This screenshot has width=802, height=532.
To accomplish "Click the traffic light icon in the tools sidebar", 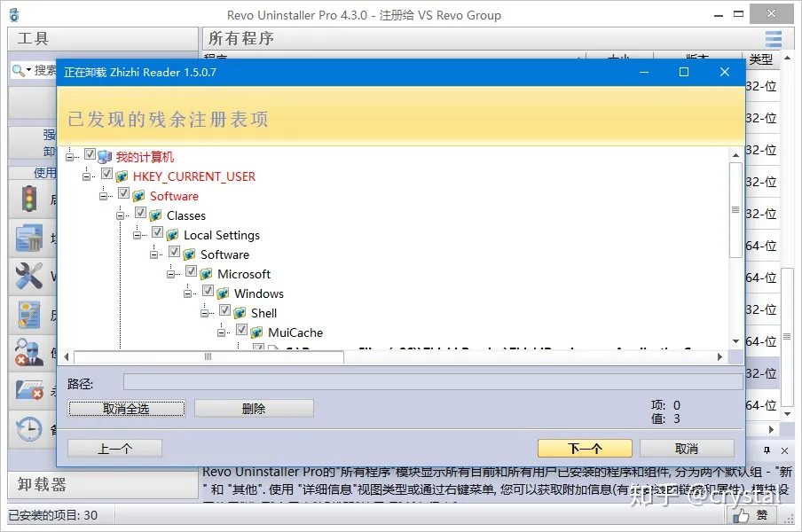I will click(29, 199).
